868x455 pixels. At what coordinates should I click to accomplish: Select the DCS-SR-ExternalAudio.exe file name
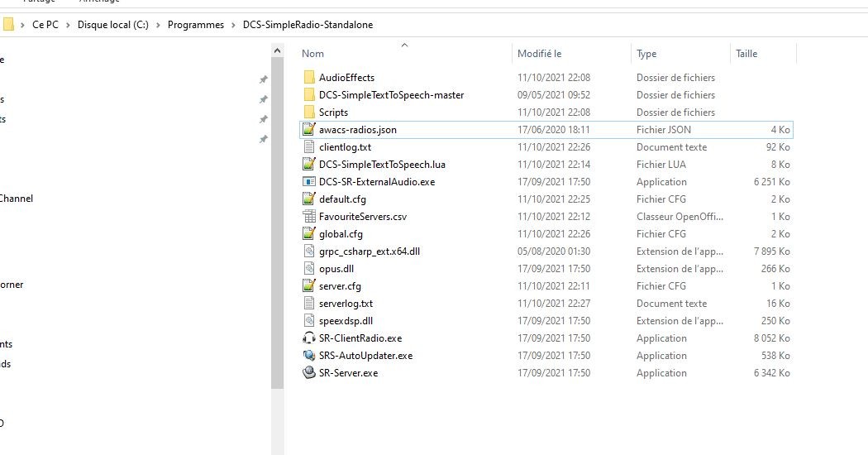click(377, 182)
